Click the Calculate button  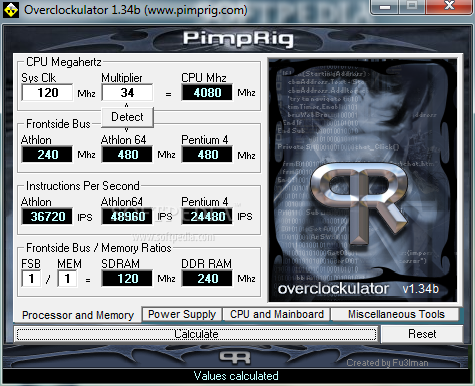coord(196,334)
